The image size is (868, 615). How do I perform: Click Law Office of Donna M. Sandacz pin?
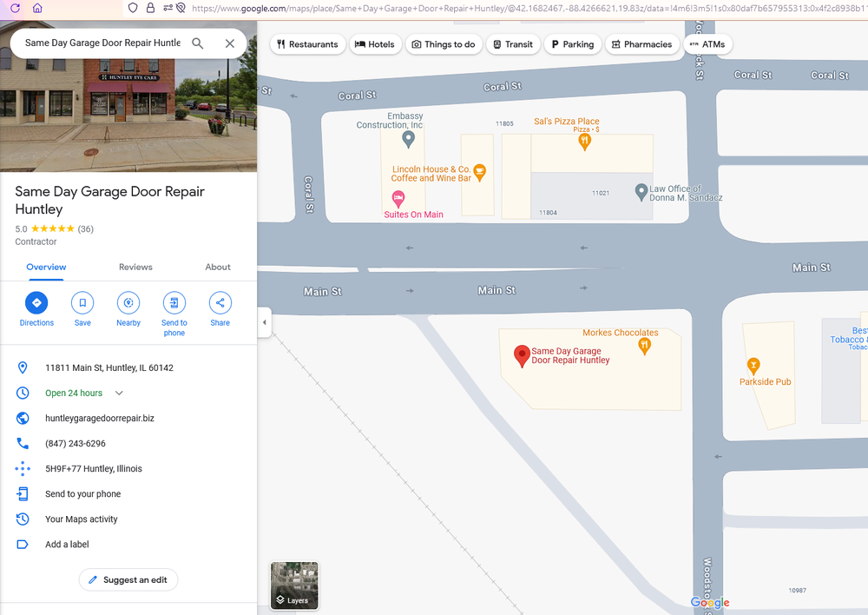tap(641, 192)
